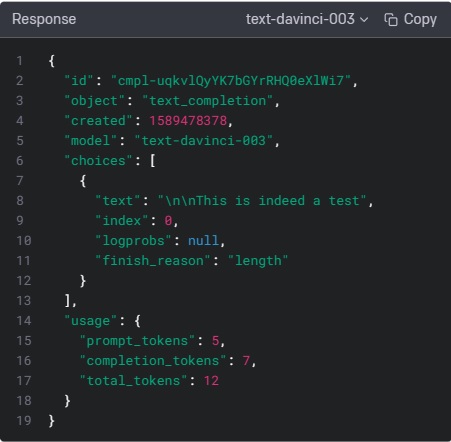
Task: Click the prompt_tokens value 5
Action: coord(215,341)
